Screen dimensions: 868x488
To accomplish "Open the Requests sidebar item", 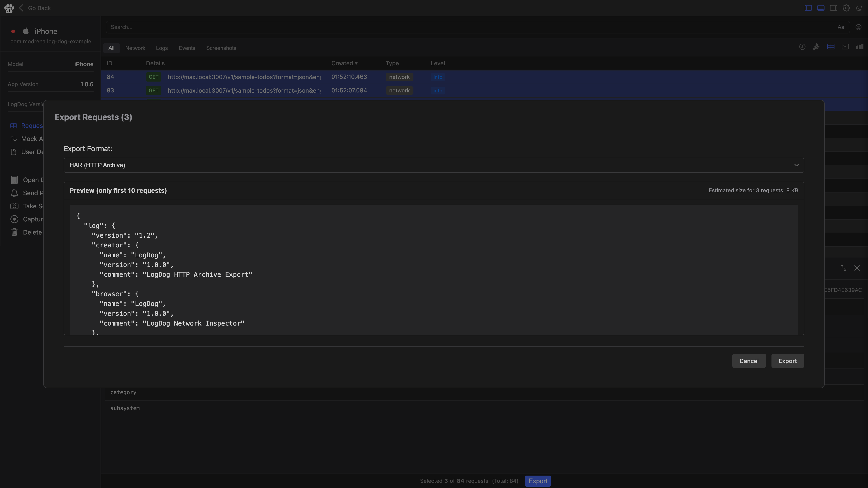I will tap(27, 126).
